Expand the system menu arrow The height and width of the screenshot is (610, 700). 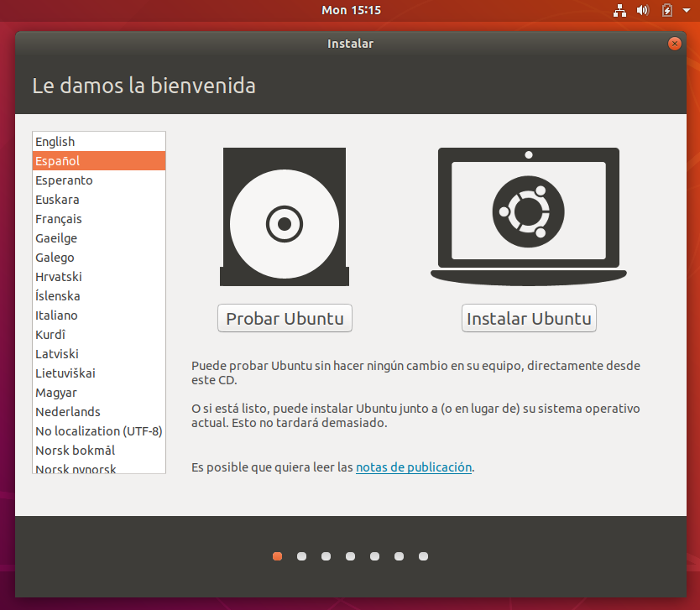[x=687, y=10]
